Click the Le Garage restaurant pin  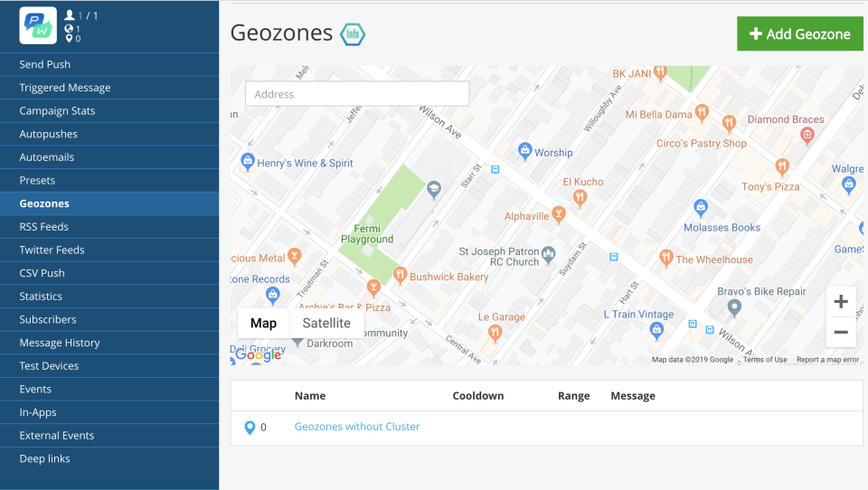(495, 333)
